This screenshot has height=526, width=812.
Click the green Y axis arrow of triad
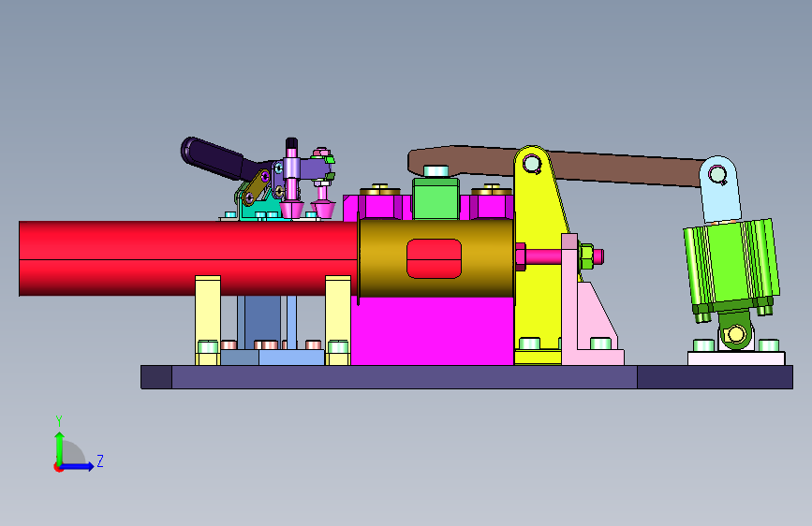[60, 448]
